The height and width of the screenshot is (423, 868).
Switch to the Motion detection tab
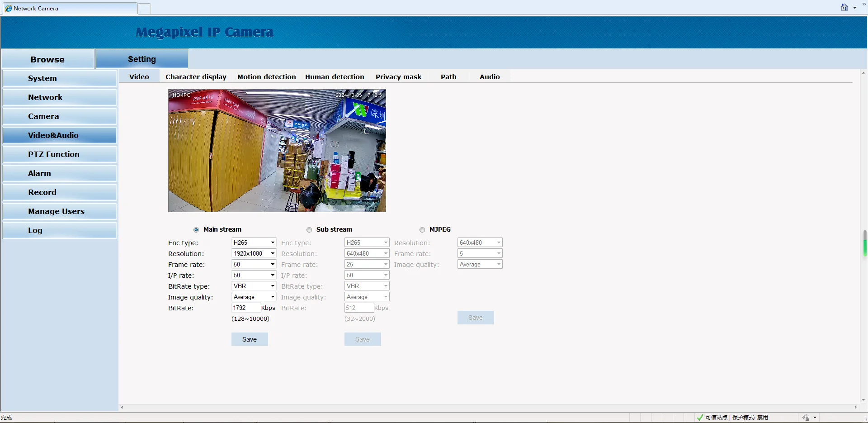[267, 77]
